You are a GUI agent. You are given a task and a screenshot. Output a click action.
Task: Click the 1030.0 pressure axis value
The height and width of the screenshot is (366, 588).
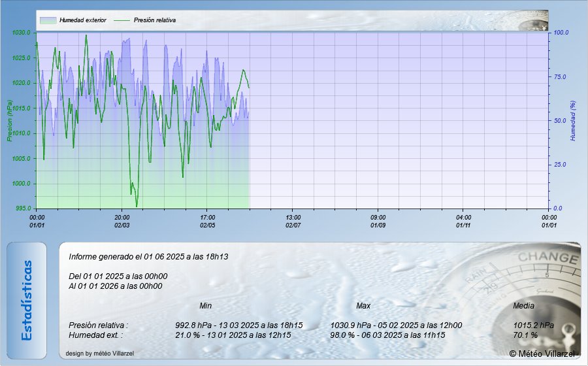(21, 33)
